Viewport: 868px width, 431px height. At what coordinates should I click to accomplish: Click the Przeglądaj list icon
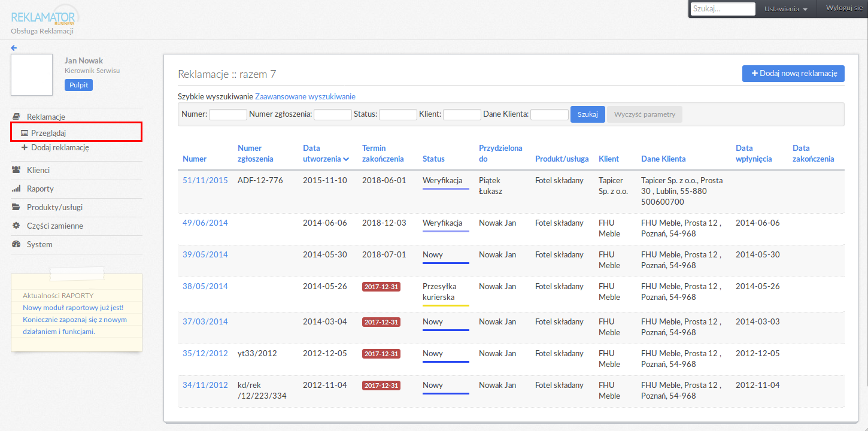point(25,133)
